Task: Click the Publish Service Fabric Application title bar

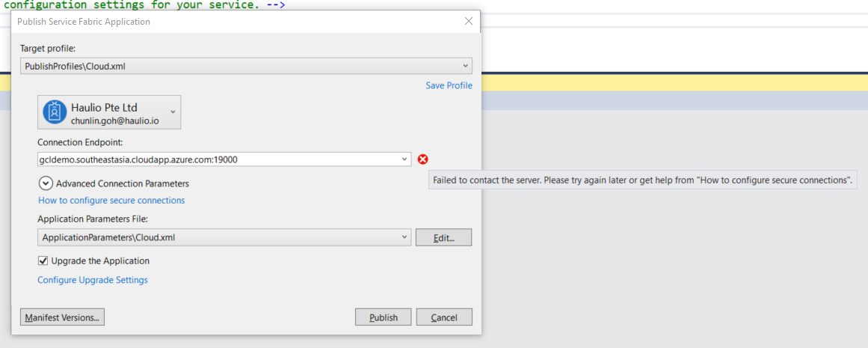Action: [224, 22]
